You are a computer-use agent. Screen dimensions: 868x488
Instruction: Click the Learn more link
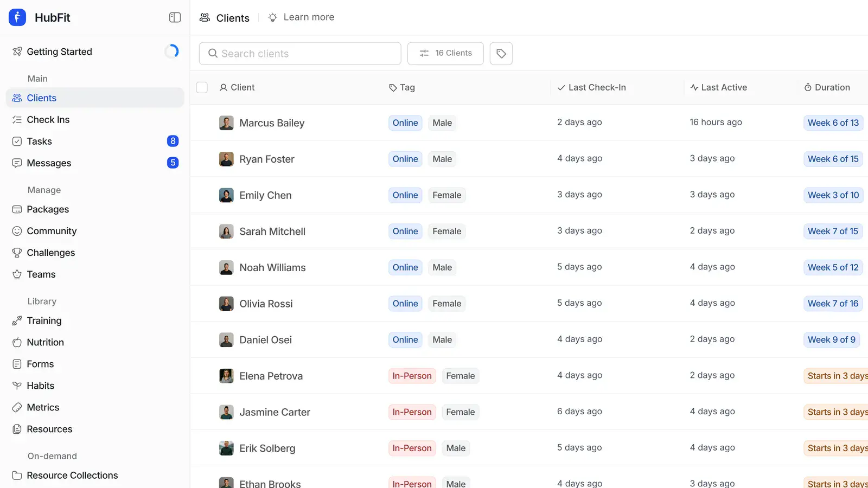302,17
